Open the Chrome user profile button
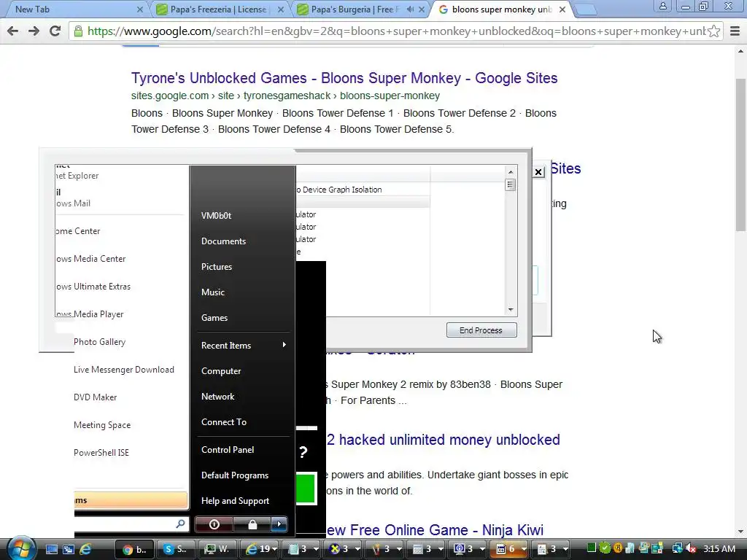Screen dimensions: 747x560 [x=662, y=6]
